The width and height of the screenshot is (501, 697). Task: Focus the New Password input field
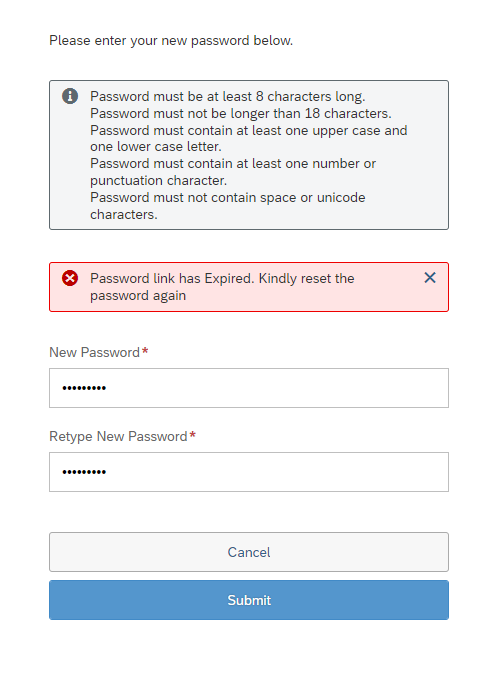(249, 388)
